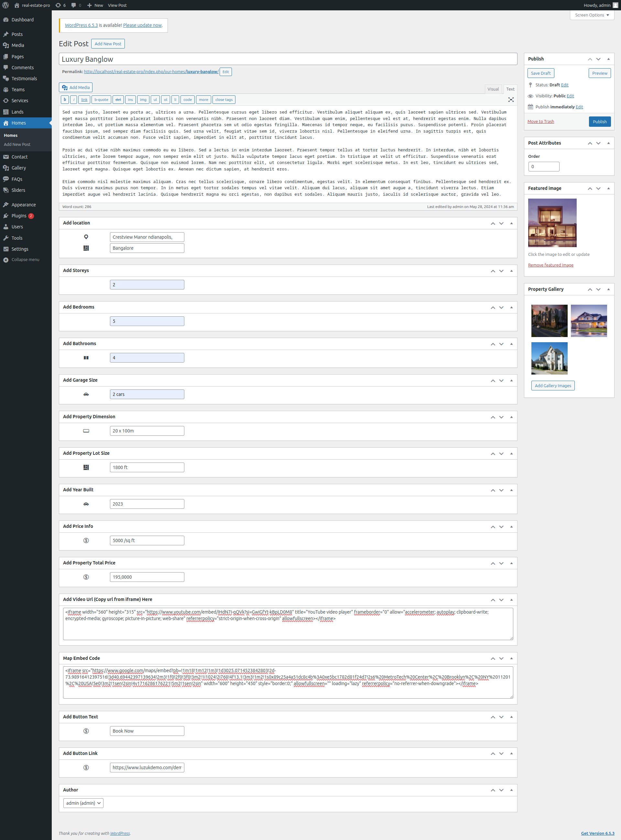The height and width of the screenshot is (840, 621).
Task: Click the Add Year Built input
Action: 147,504
